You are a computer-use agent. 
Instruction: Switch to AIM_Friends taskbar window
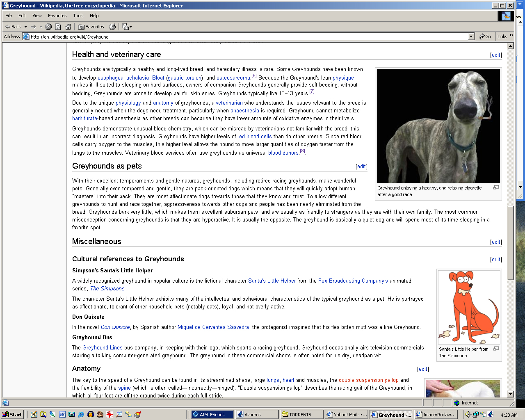point(212,414)
